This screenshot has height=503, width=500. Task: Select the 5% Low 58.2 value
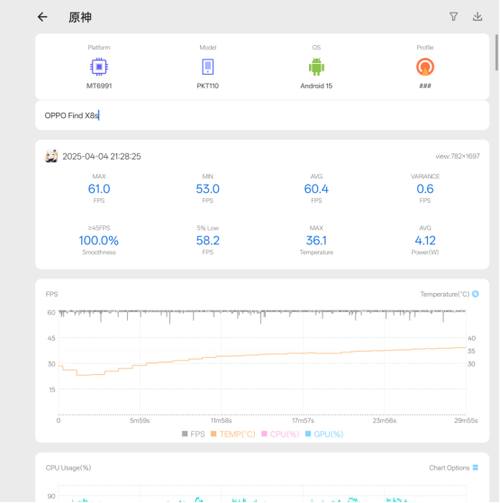coord(208,240)
